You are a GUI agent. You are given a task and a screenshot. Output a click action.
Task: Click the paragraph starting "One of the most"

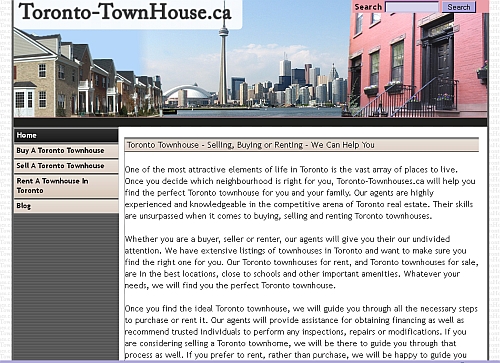tap(300, 193)
